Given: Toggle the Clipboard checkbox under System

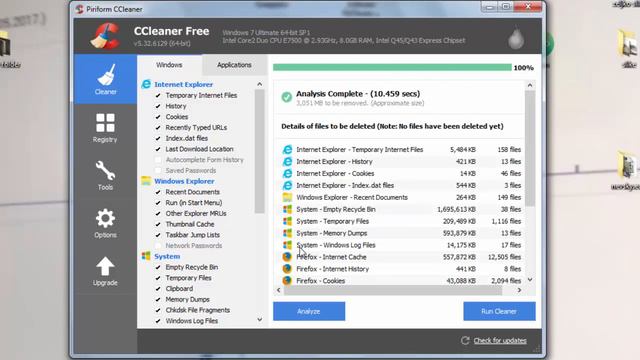Looking at the screenshot, I should [x=158, y=289].
